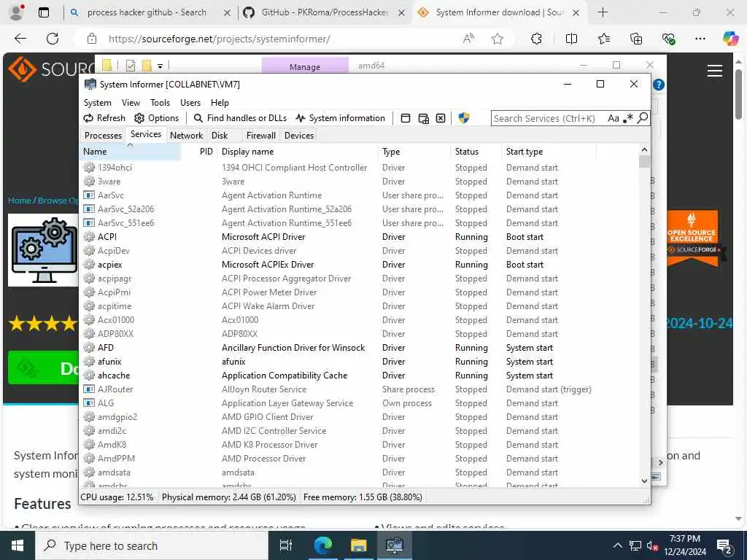Open the Help menu in System Informer
The width and height of the screenshot is (747, 560).
(220, 102)
